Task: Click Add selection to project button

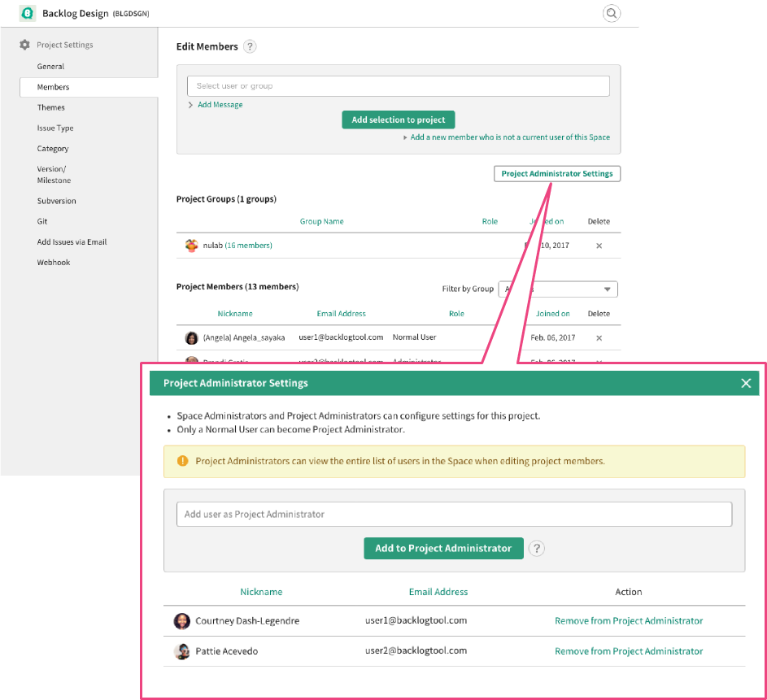Action: [399, 120]
